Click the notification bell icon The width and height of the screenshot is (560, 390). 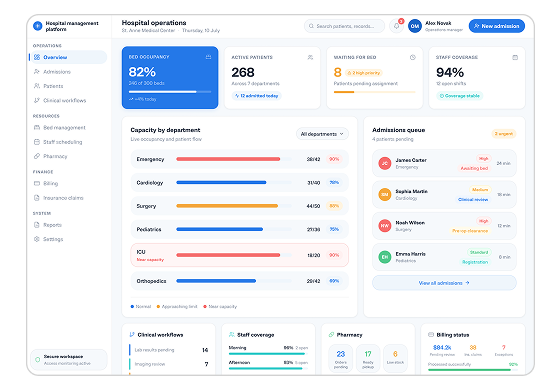coord(396,26)
